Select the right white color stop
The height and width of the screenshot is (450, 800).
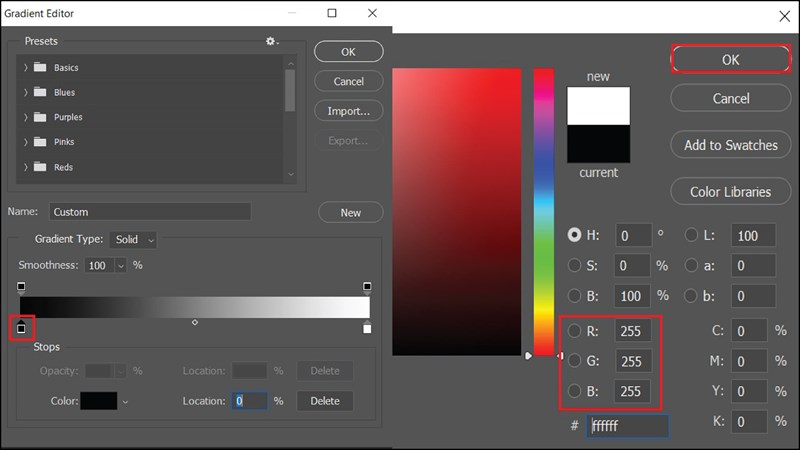(x=367, y=328)
